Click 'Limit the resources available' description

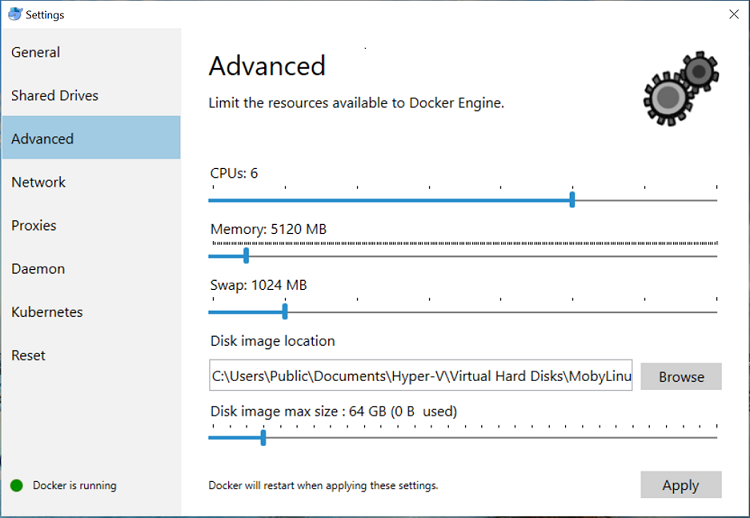tap(356, 103)
